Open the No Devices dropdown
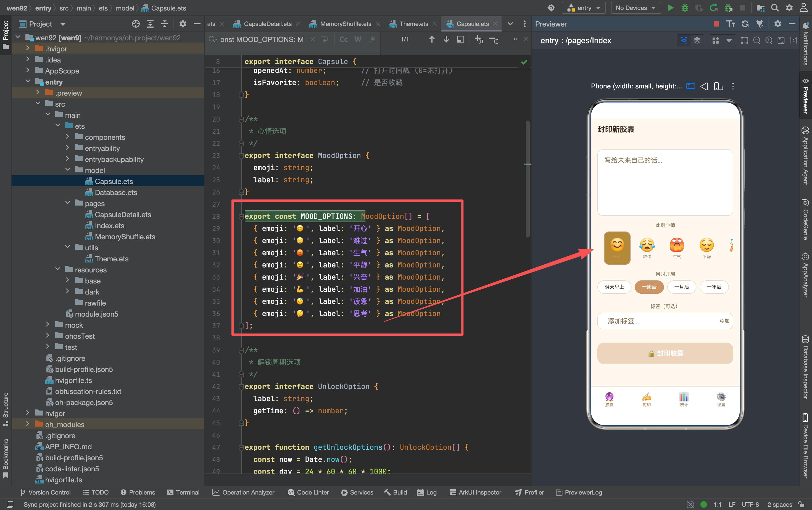The image size is (812, 510). tap(636, 8)
